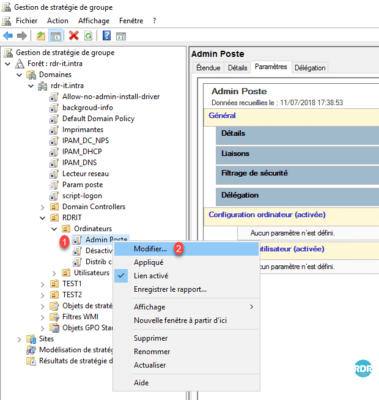This screenshot has height=400, width=379.
Task: Click the Imprimantes GPO icon
Action: (x=54, y=130)
